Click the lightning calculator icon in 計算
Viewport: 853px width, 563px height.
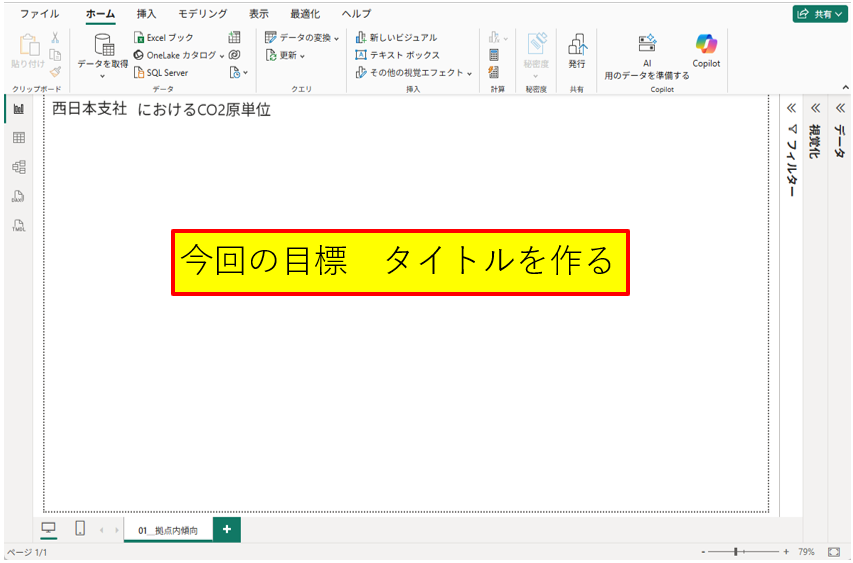[x=494, y=72]
